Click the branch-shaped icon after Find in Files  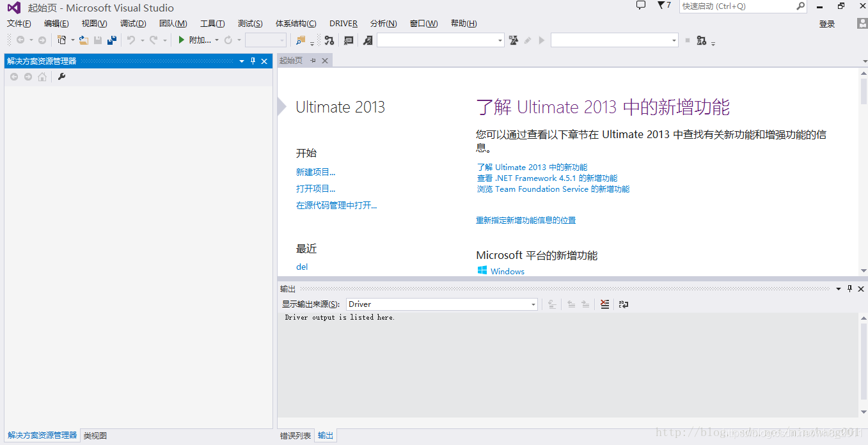(x=329, y=40)
